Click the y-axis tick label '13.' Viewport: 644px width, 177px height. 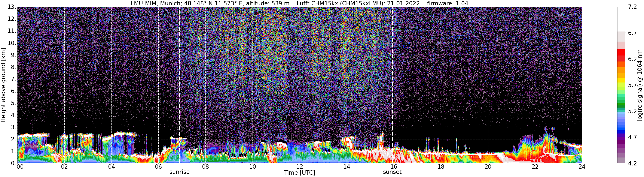coord(12,7)
